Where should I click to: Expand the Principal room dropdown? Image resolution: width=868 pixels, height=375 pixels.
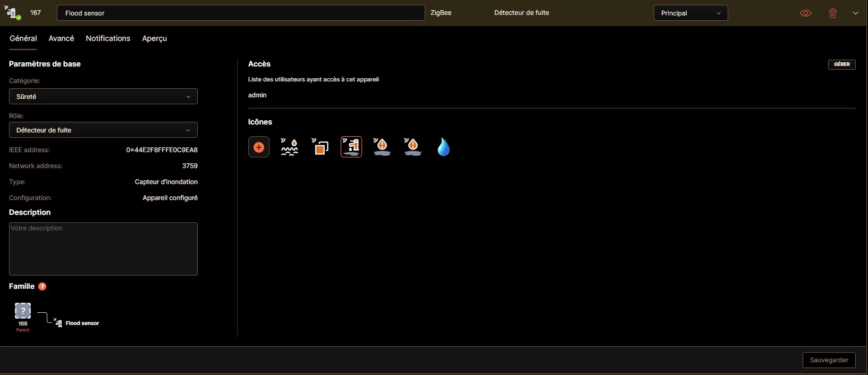click(690, 13)
